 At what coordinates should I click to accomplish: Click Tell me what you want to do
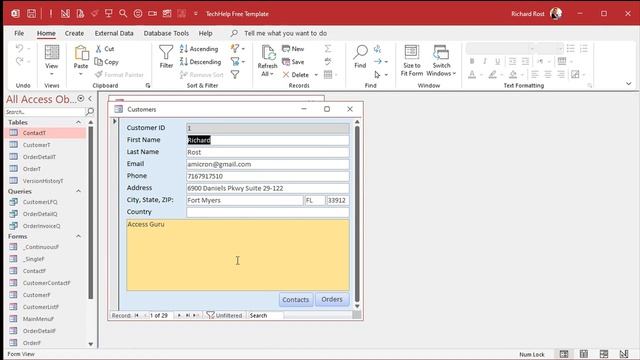[285, 33]
